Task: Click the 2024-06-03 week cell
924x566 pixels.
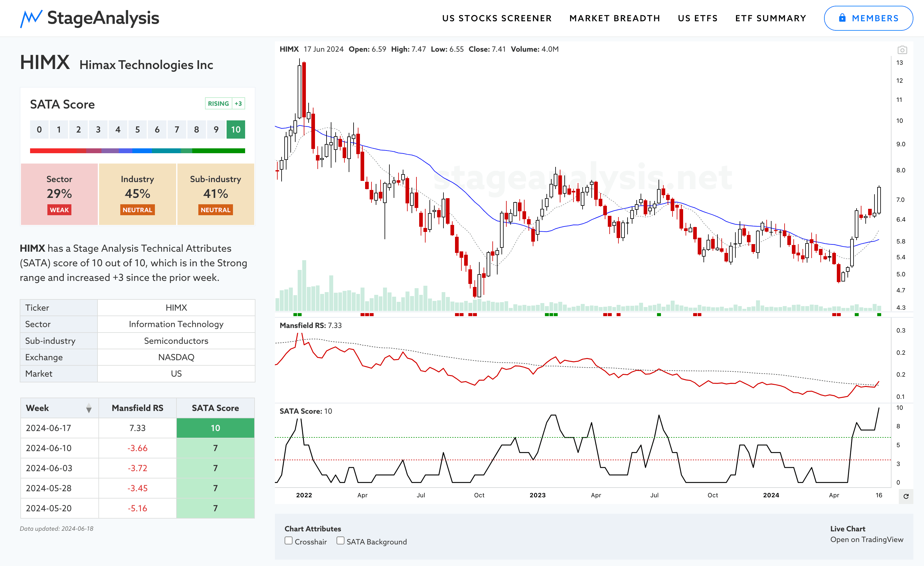Action: (60, 468)
